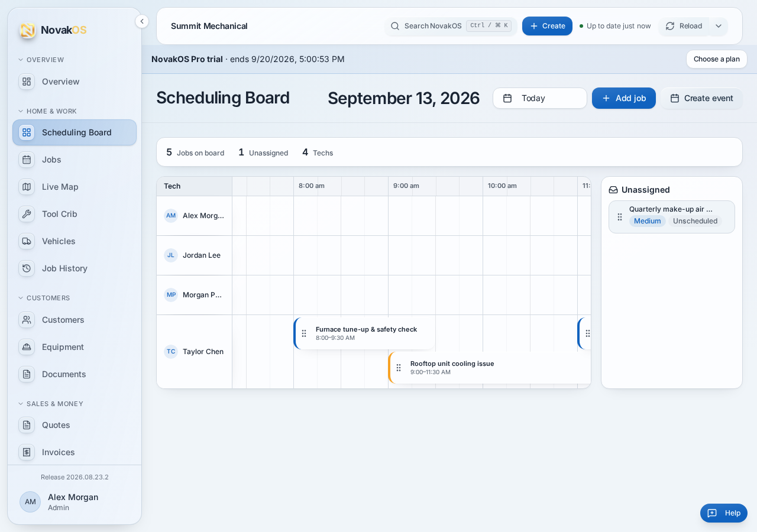This screenshot has height=532, width=757.
Task: Click the Tool Crib wrench icon
Action: [27, 214]
